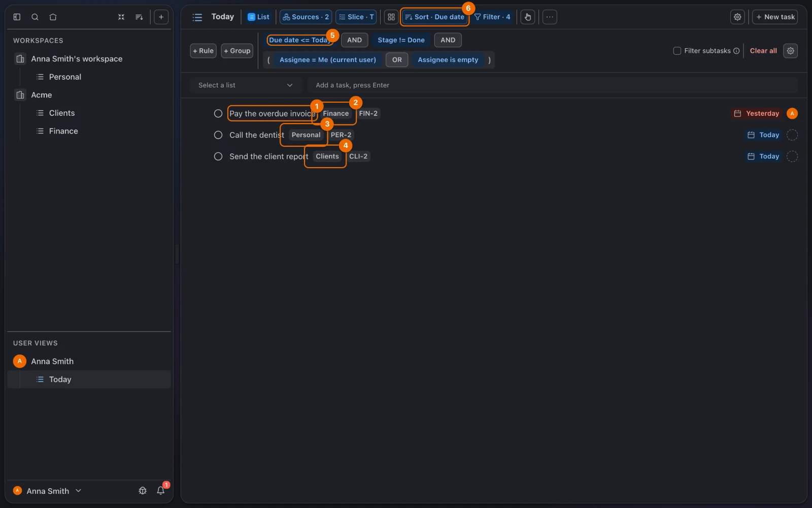The width and height of the screenshot is (812, 508).
Task: Switch the view type with List button
Action: coord(259,17)
